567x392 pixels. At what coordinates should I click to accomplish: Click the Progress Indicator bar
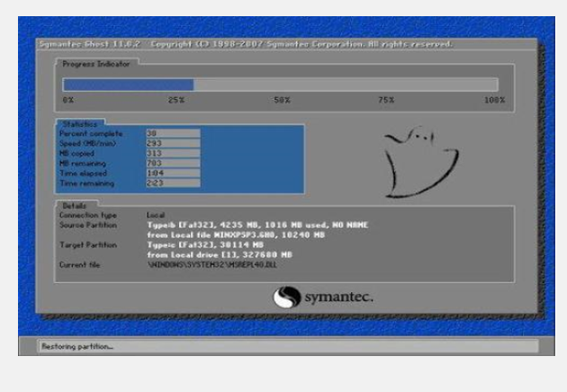pos(280,85)
